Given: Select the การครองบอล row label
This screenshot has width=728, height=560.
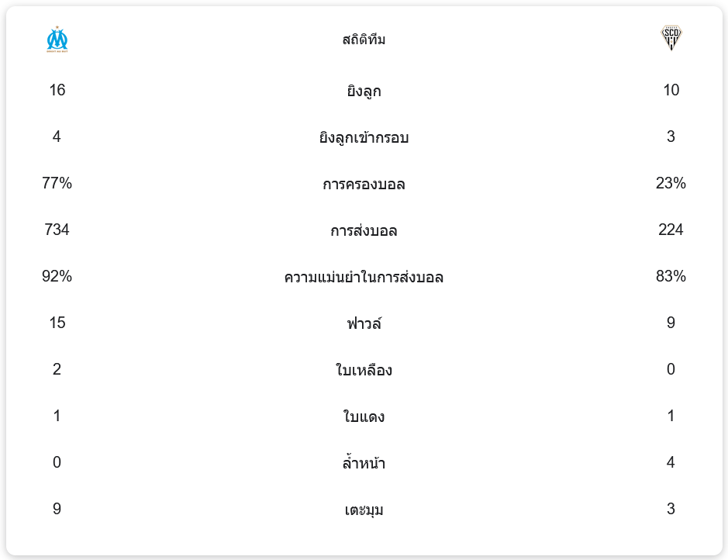Looking at the screenshot, I should coord(364,185).
